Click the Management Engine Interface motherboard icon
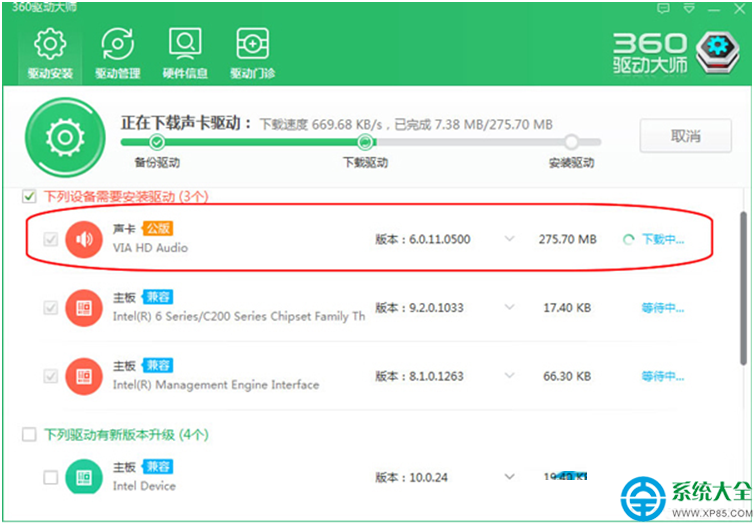 [x=84, y=376]
